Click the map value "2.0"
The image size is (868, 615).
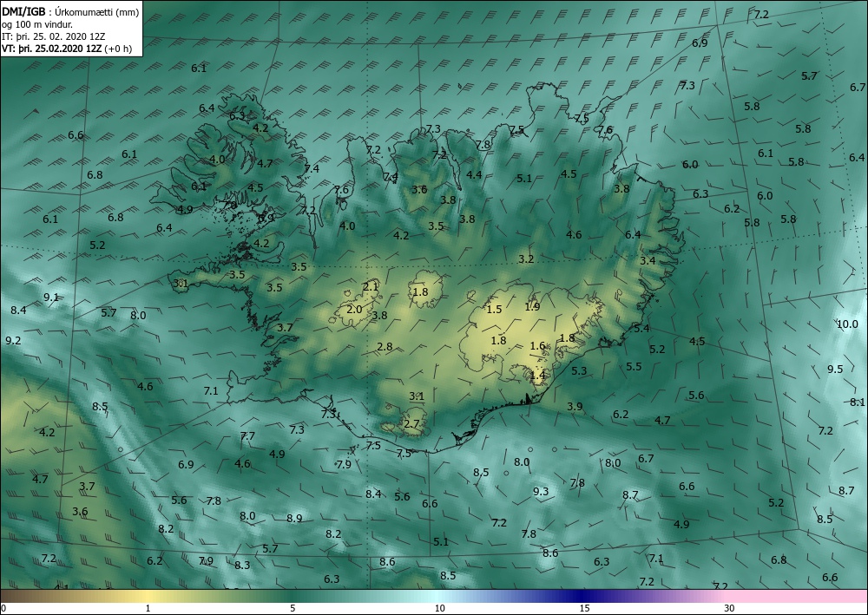[x=354, y=309]
